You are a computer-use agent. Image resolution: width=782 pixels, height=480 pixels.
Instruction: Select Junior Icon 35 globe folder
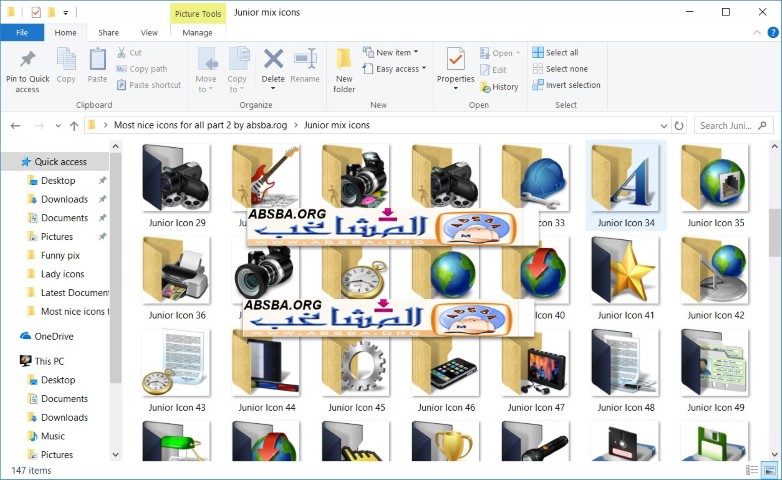coord(715,178)
